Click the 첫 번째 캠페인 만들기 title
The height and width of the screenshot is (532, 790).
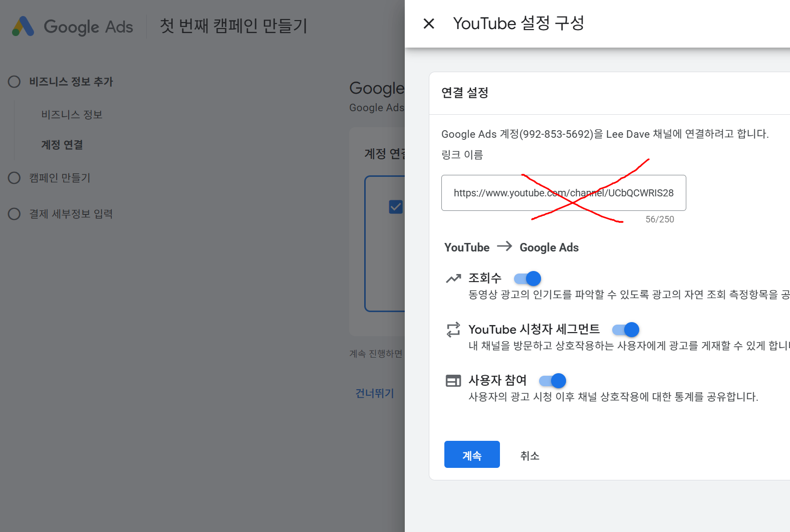[233, 26]
